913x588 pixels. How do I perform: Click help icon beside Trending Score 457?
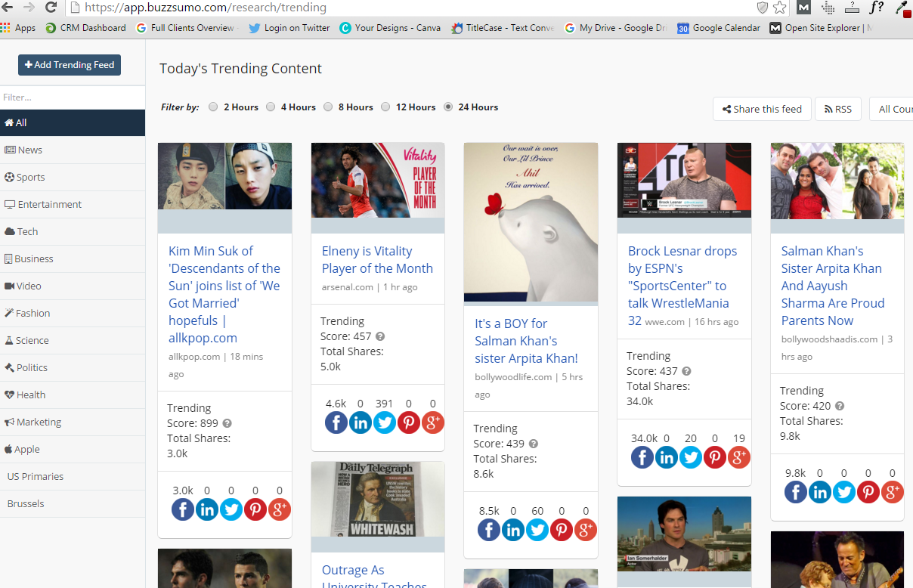click(x=380, y=336)
